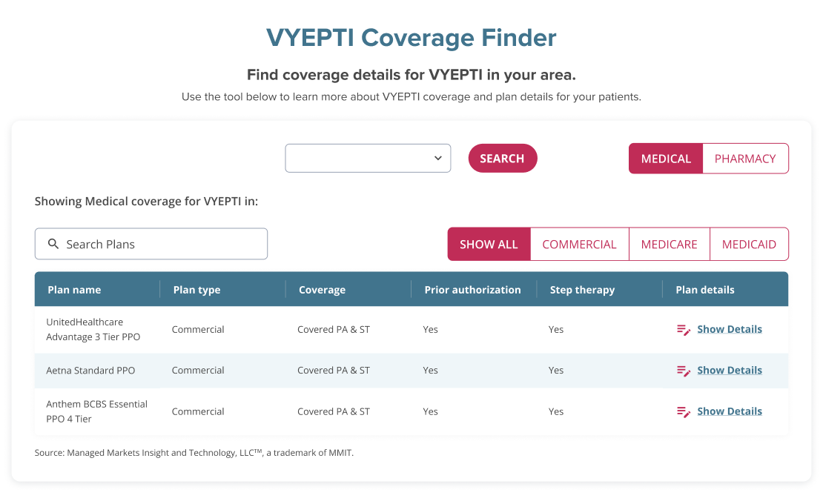Click the Plan name column header
823x504 pixels.
pyautogui.click(x=73, y=289)
